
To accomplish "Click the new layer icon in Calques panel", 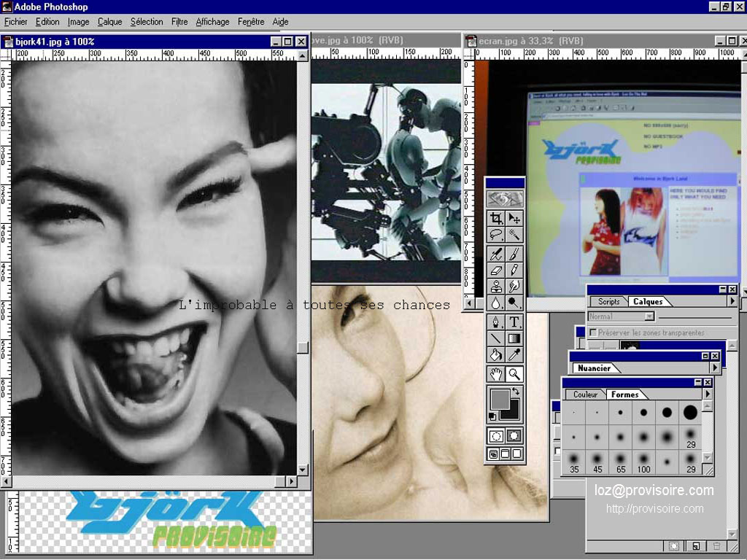I will coord(695,546).
